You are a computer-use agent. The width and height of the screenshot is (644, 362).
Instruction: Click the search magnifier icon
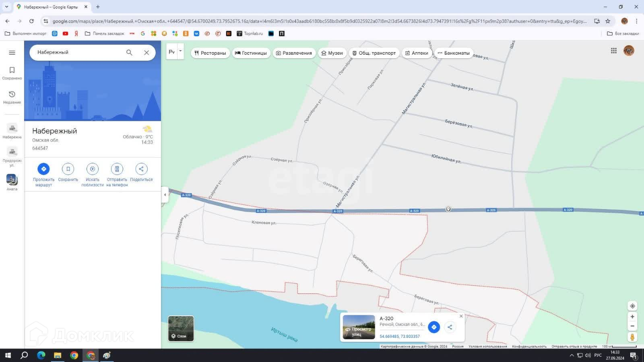129,53
